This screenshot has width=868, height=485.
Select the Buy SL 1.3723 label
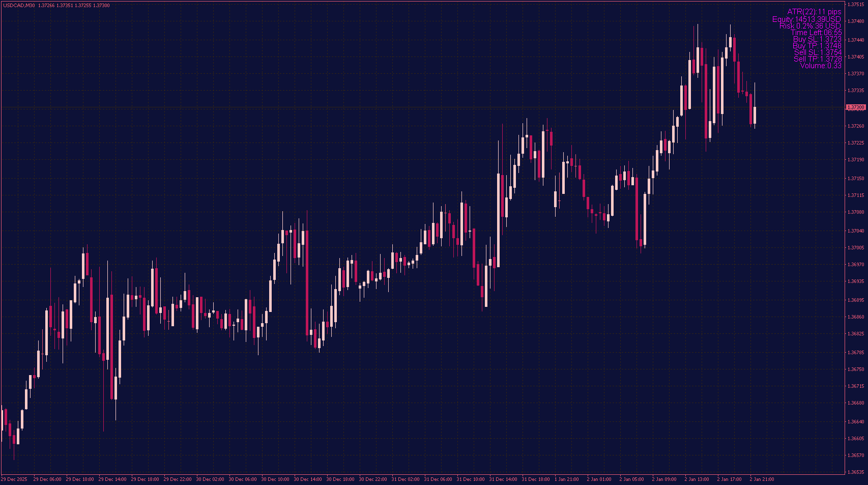point(817,39)
